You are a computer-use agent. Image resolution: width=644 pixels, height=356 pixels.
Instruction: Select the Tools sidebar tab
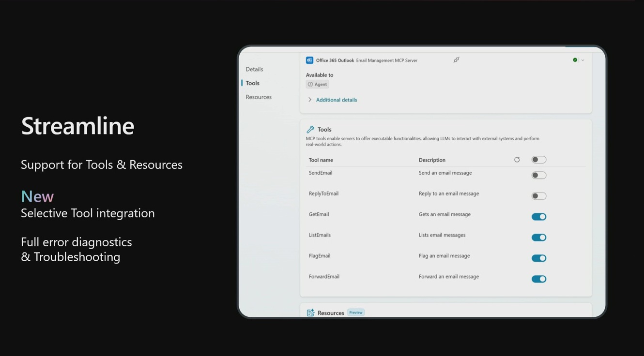point(252,83)
